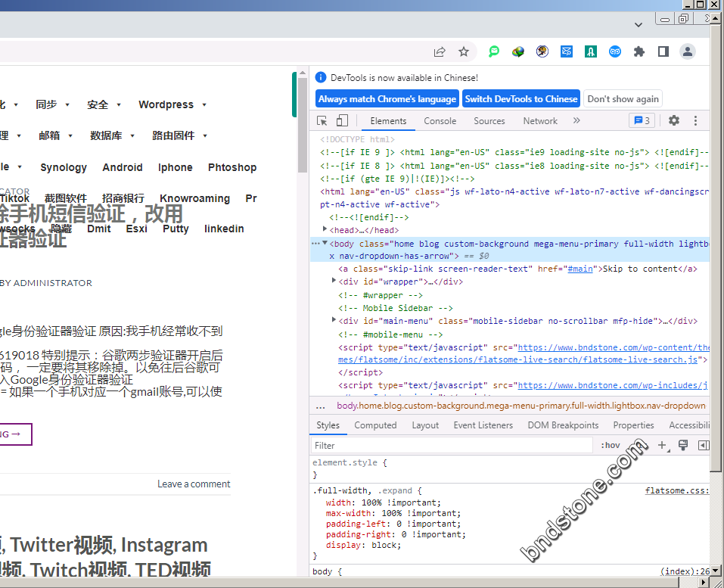Click the Chrome profile avatar
This screenshot has width=724, height=588.
pos(688,51)
